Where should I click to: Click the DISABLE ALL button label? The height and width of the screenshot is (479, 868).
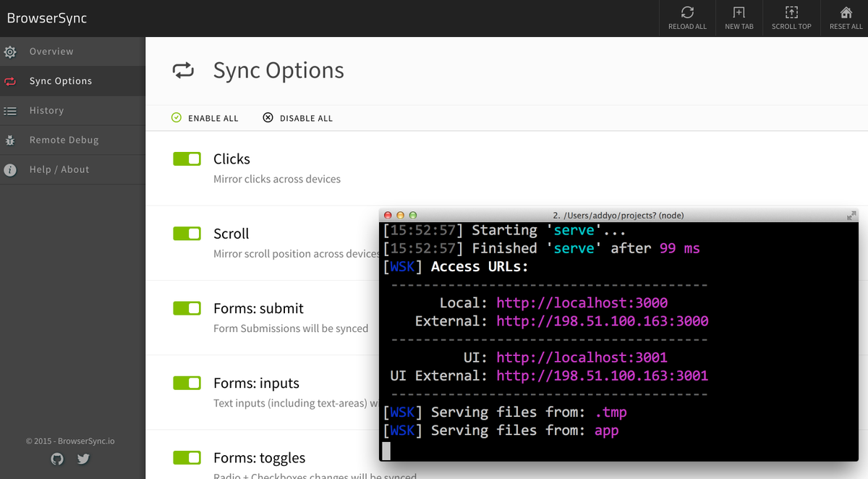[x=306, y=118]
